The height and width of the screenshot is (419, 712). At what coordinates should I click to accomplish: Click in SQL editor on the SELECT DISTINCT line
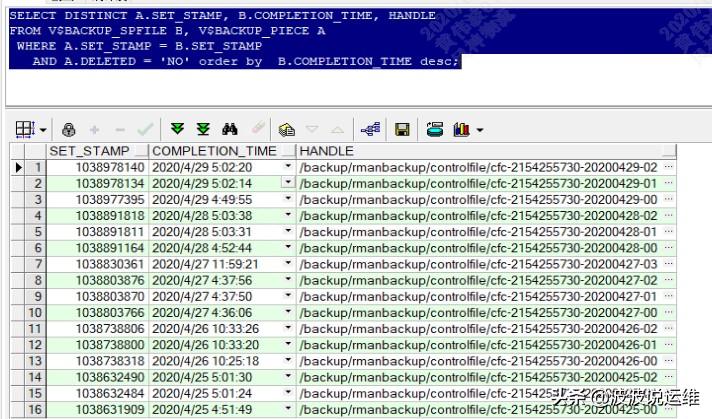[x=222, y=15]
